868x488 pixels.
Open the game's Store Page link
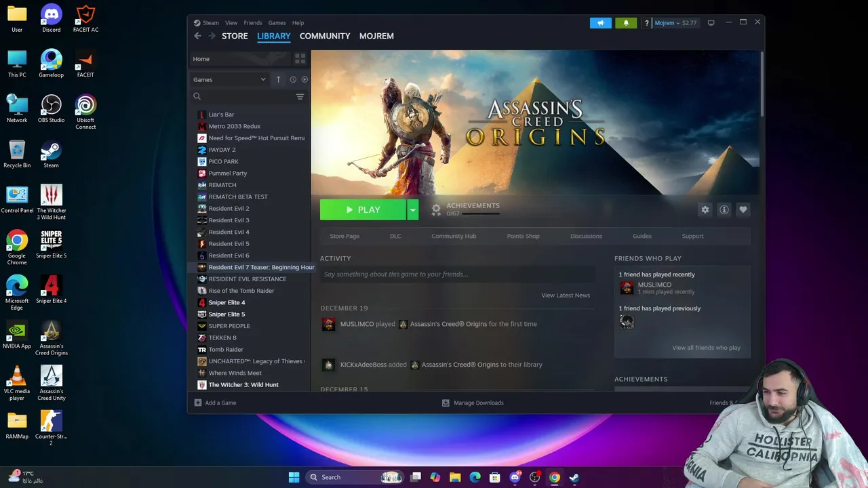pos(344,236)
